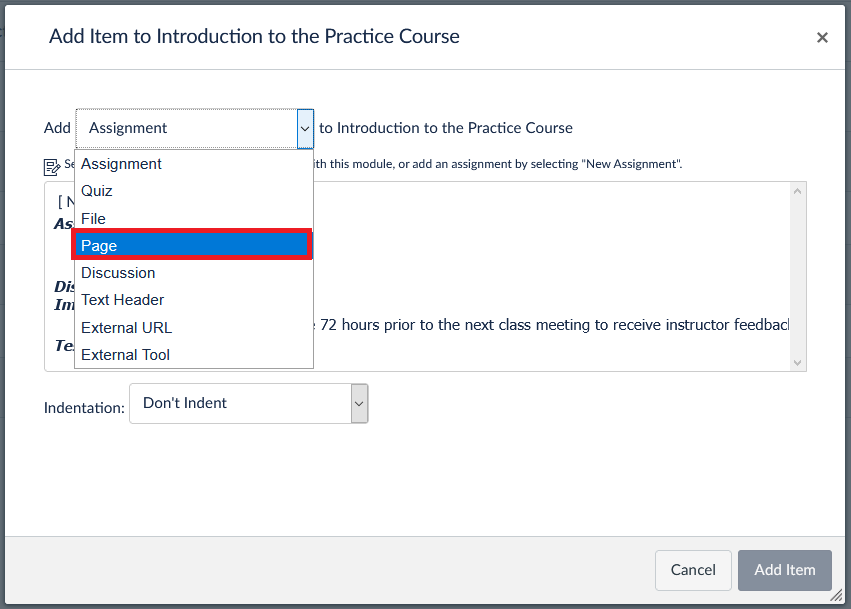851x609 pixels.
Task: Expand the Indentation dropdown arrow
Action: [359, 403]
